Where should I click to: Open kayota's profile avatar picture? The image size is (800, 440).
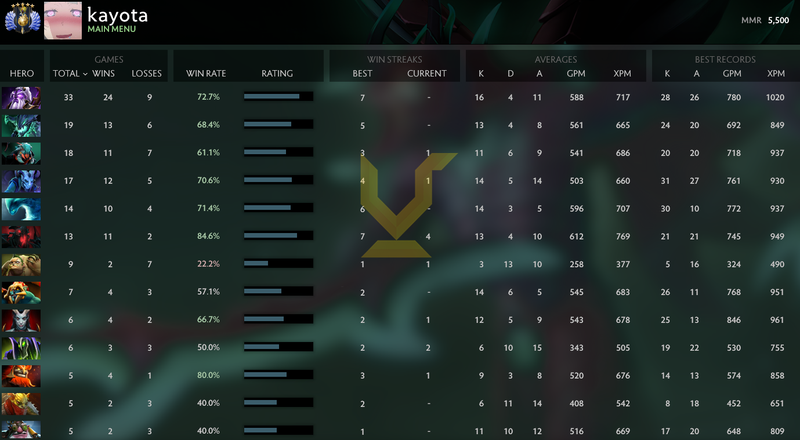[x=63, y=20]
